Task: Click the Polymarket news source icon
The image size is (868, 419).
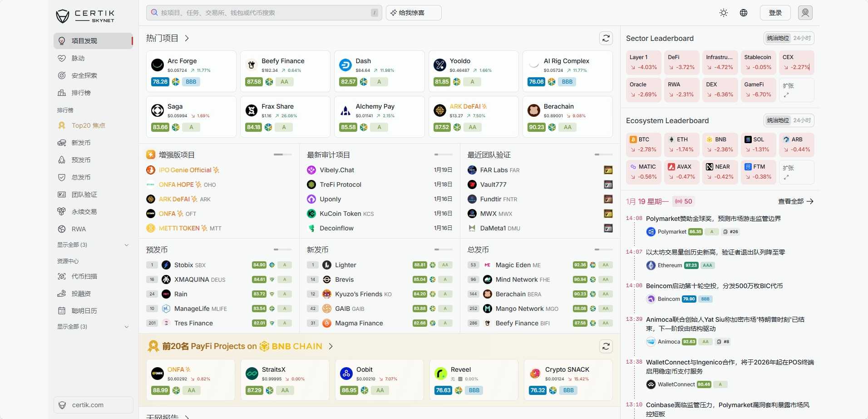Action: point(651,232)
